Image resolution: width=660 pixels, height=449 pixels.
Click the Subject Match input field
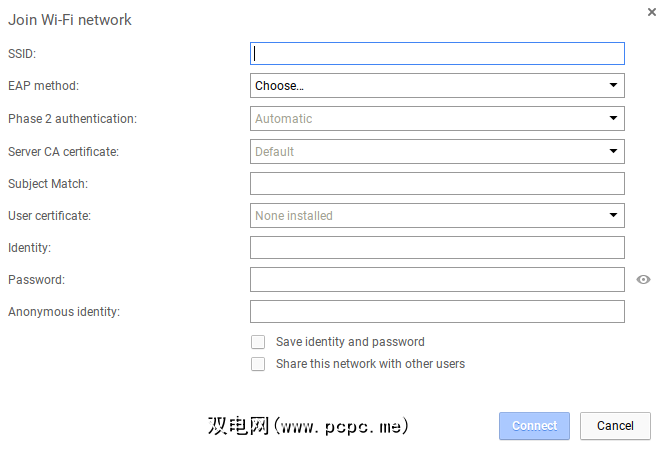(x=436, y=184)
